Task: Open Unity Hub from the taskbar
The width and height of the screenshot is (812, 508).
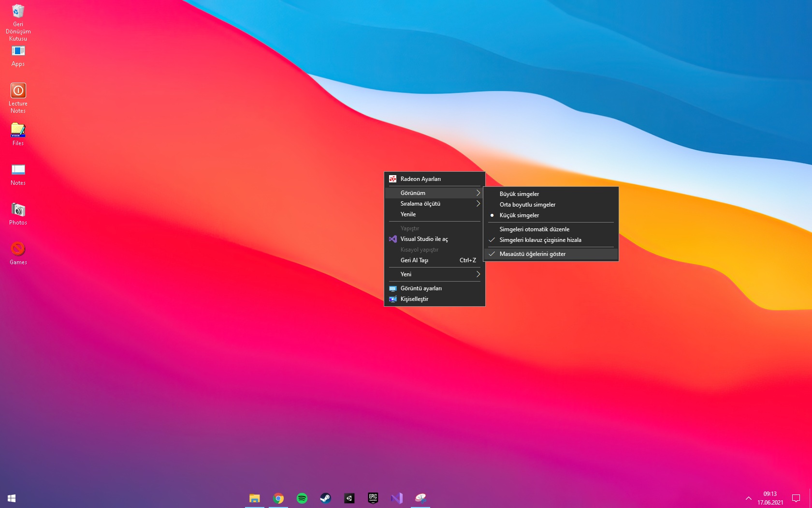Action: pyautogui.click(x=349, y=498)
